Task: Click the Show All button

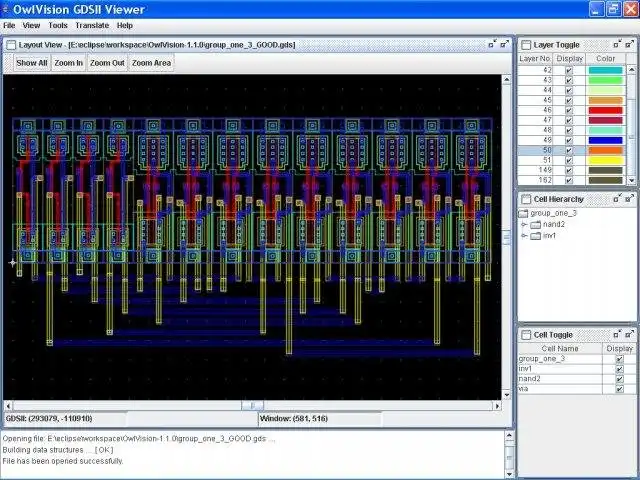Action: pyautogui.click(x=32, y=63)
